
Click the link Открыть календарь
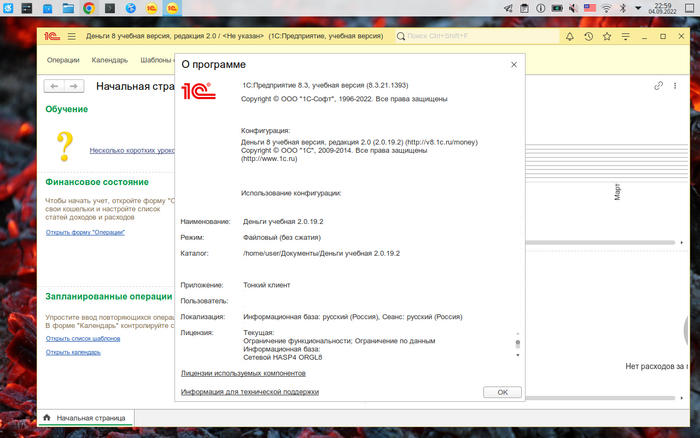coord(73,352)
